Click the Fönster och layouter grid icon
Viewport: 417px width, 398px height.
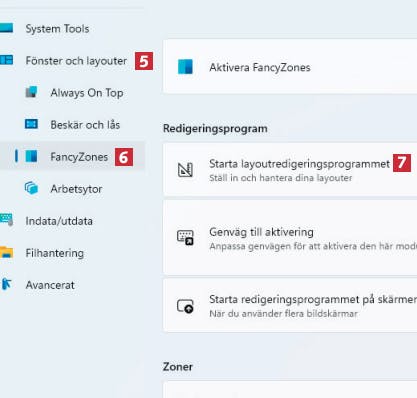(x=6, y=60)
